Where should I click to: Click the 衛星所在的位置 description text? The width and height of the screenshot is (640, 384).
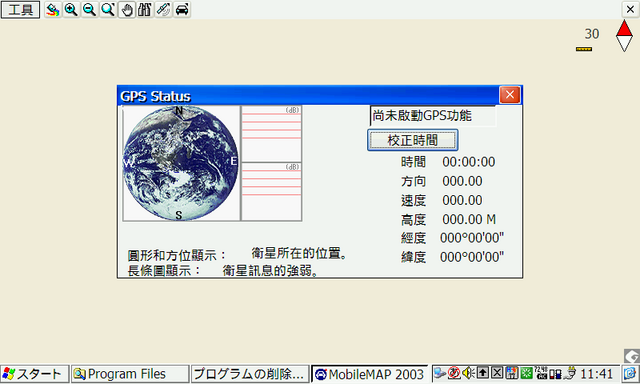299,253
